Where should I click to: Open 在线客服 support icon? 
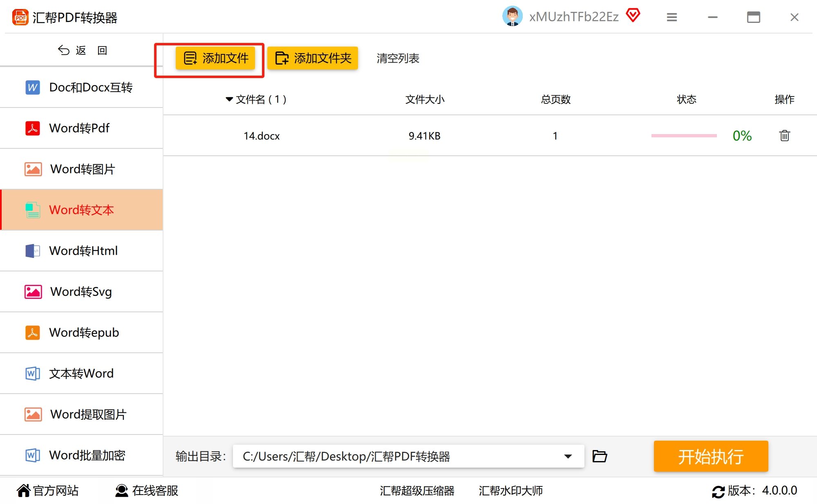(121, 491)
